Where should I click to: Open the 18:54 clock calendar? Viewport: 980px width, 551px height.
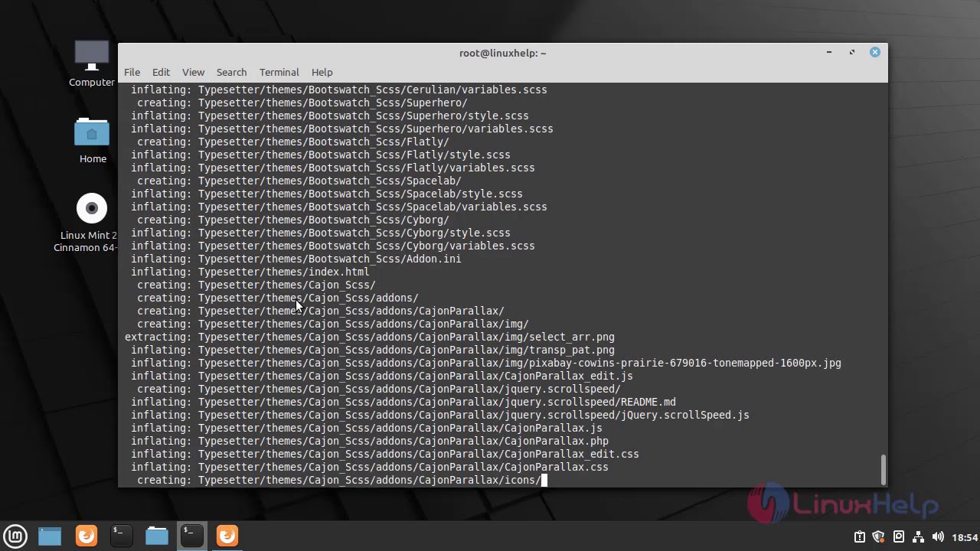(x=965, y=537)
